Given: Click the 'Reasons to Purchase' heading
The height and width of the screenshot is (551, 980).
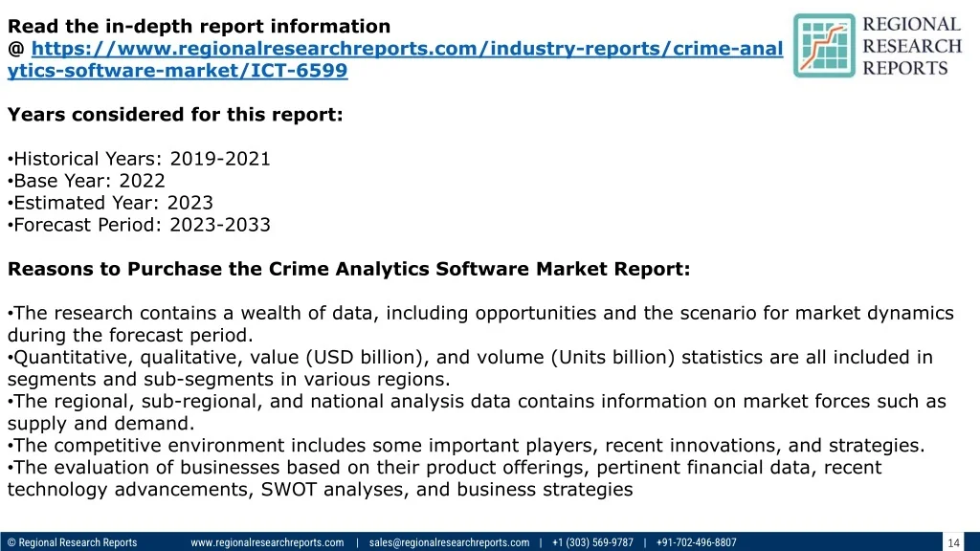Looking at the screenshot, I should (x=348, y=269).
